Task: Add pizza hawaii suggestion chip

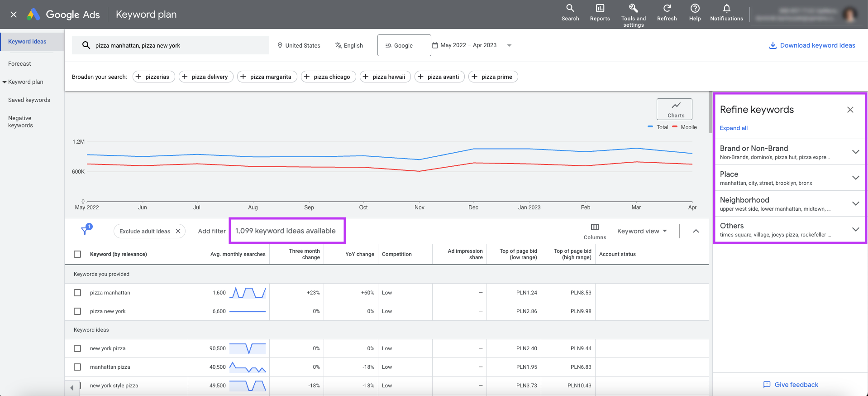Action: (x=386, y=77)
